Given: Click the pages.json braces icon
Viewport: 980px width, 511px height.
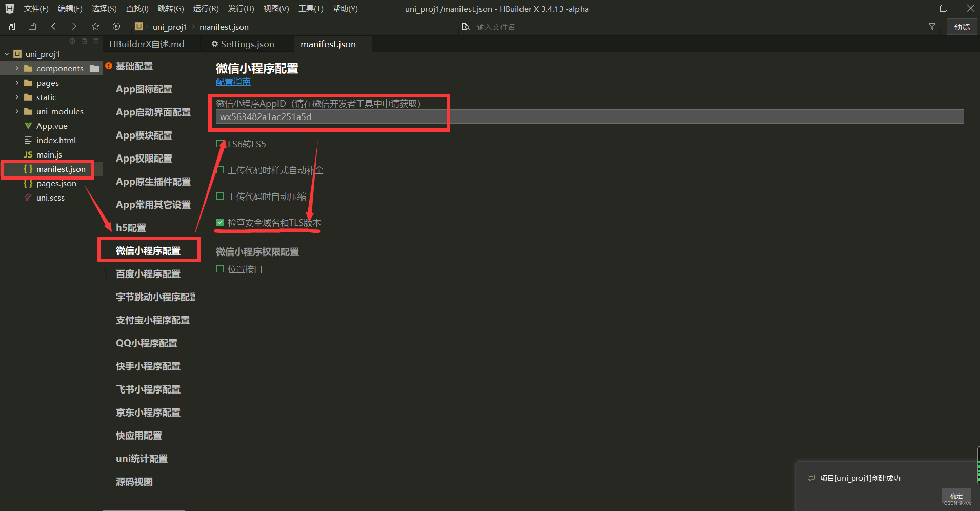Looking at the screenshot, I should tap(28, 183).
